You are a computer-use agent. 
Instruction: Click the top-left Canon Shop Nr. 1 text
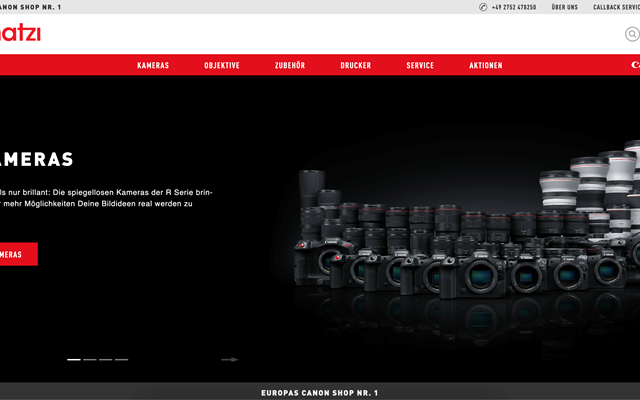point(31,7)
